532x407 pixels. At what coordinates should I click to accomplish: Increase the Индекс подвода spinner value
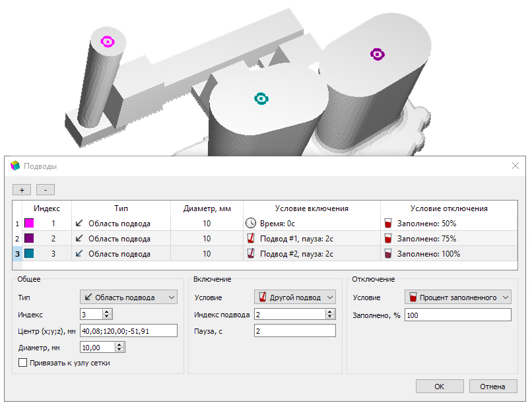point(330,312)
